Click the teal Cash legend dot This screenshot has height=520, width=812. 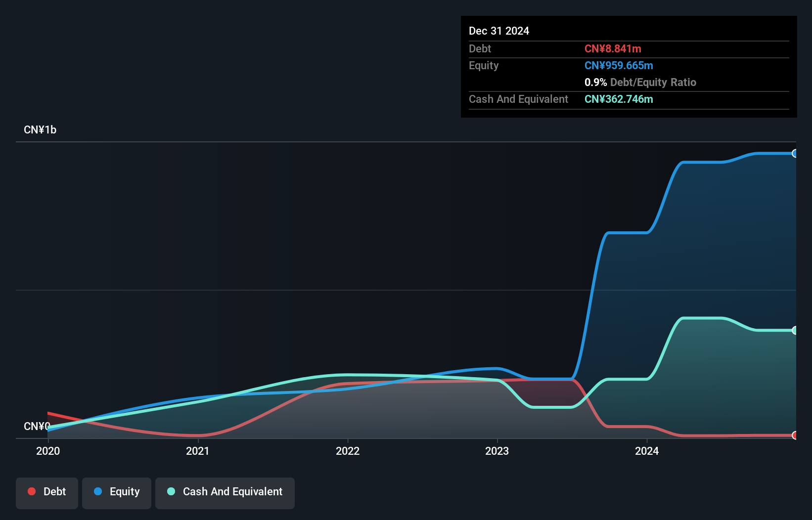[x=171, y=491]
